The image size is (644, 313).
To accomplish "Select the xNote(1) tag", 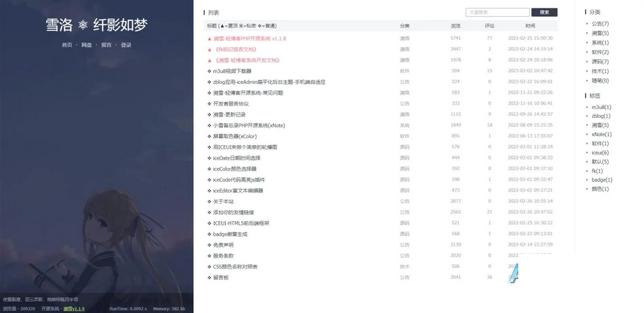I will [x=602, y=134].
